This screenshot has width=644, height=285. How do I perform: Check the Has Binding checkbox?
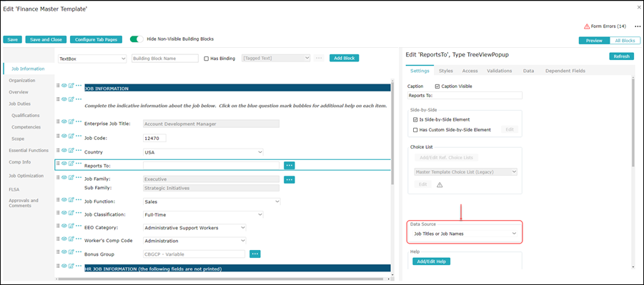pyautogui.click(x=206, y=59)
